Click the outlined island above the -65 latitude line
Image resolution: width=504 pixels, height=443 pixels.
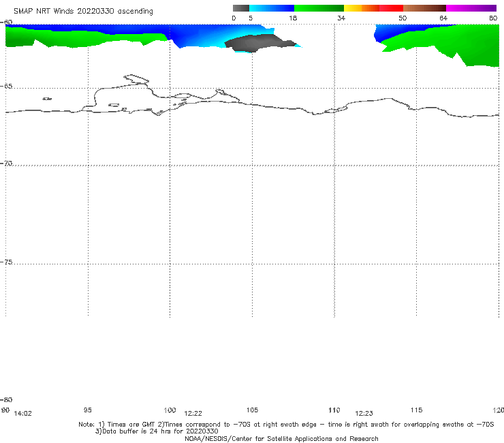click(136, 79)
